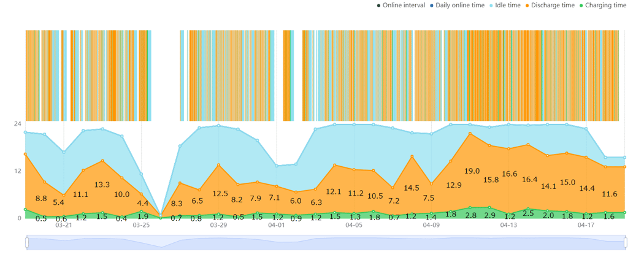
Task: Select the 03-25 date axis label
Action: [141, 225]
